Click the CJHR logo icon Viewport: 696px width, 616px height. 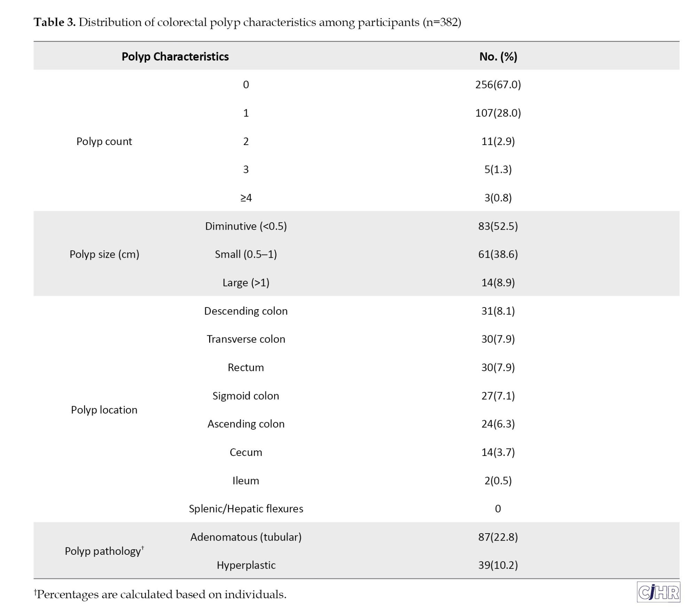(x=658, y=592)
